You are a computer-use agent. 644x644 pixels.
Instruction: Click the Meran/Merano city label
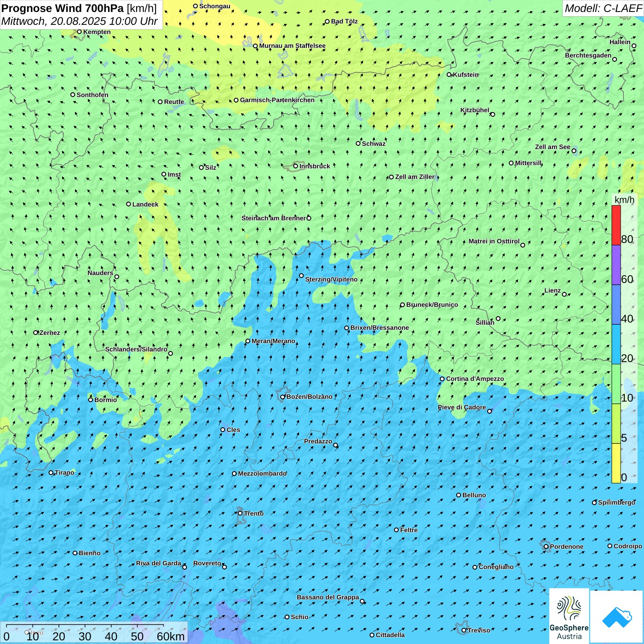click(x=273, y=341)
